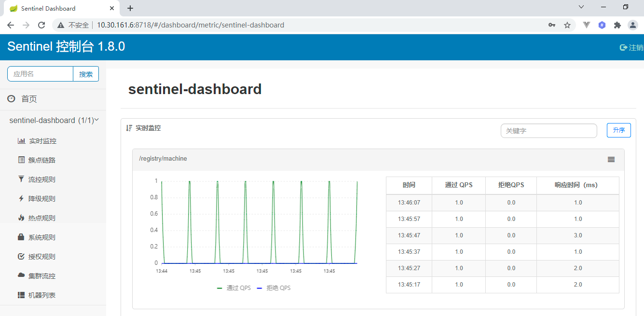
Task: Click the Sentinel 控制台 1.8.0 title
Action: point(66,46)
